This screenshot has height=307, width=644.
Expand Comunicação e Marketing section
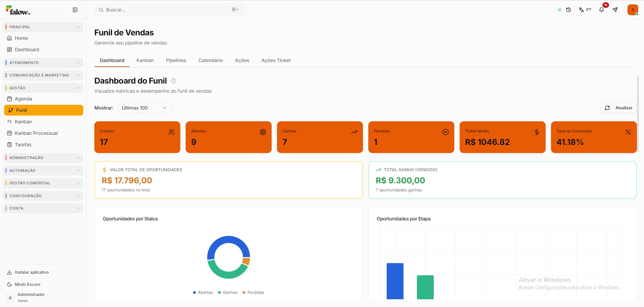coord(43,75)
